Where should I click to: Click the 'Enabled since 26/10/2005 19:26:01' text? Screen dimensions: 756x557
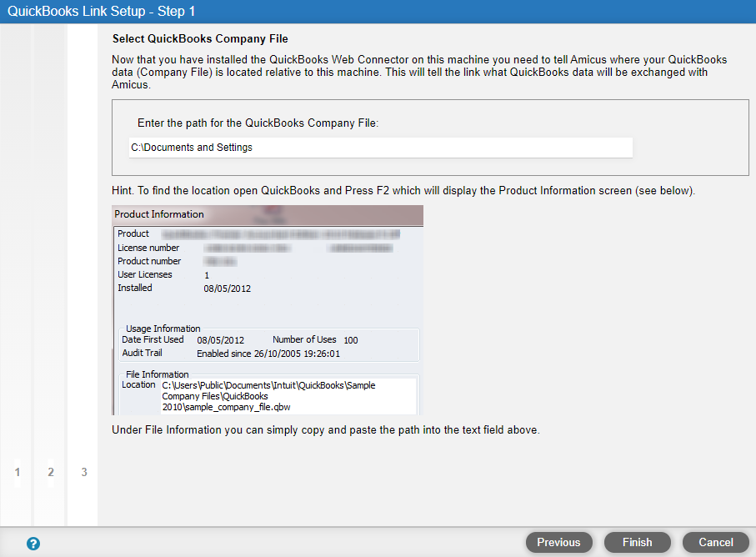click(x=268, y=354)
